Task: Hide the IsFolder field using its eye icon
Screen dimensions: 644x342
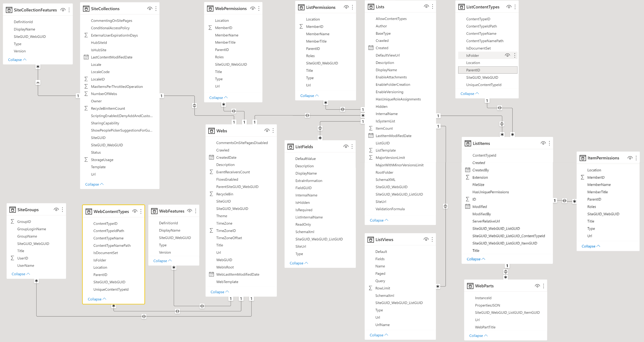Action: click(x=507, y=55)
